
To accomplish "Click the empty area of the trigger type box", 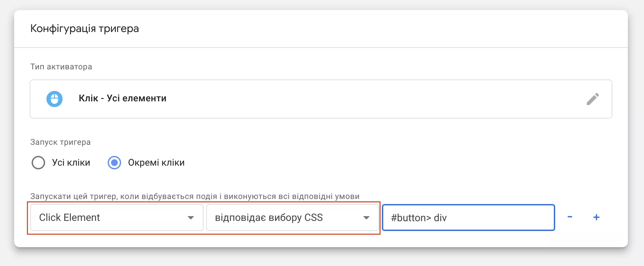I will (x=370, y=99).
